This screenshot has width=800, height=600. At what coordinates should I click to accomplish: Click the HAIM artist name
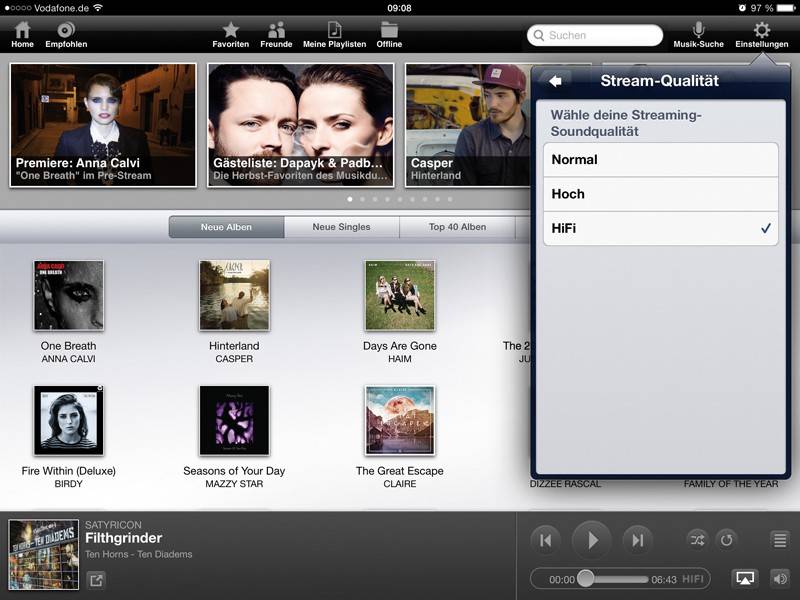[x=399, y=359]
